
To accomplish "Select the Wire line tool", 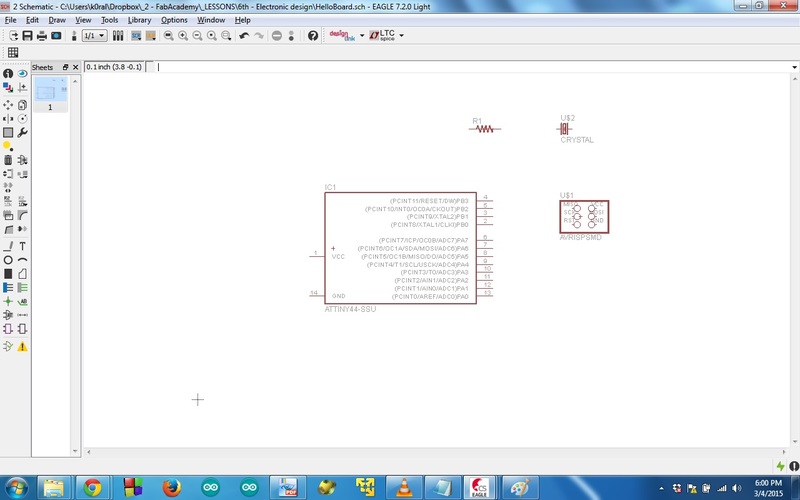I will coord(8,246).
